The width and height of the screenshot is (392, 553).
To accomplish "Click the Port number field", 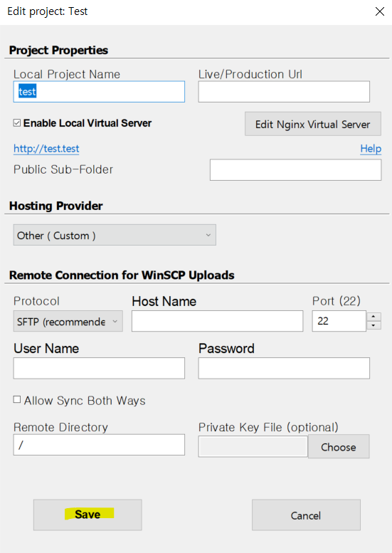I will 339,321.
